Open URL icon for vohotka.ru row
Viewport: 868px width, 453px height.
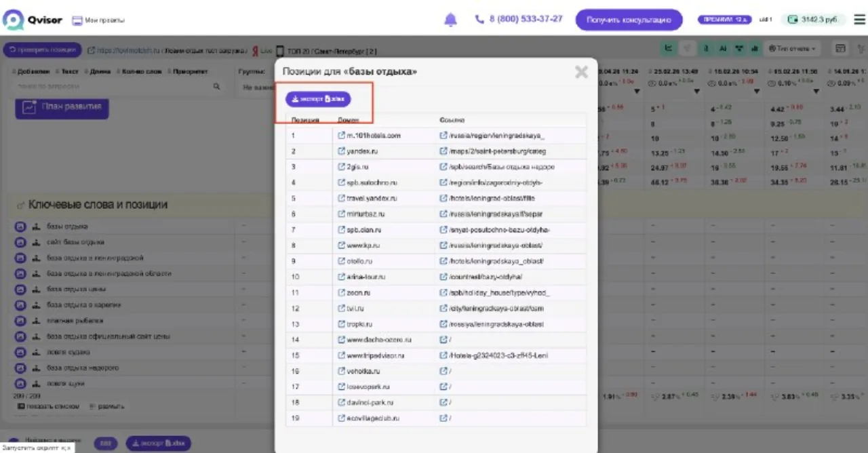coord(443,372)
